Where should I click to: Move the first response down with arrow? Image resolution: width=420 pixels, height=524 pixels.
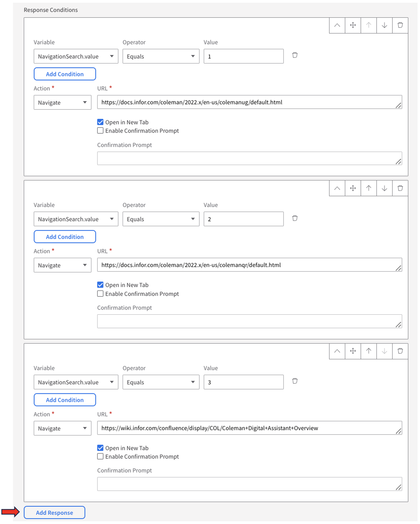(x=384, y=25)
